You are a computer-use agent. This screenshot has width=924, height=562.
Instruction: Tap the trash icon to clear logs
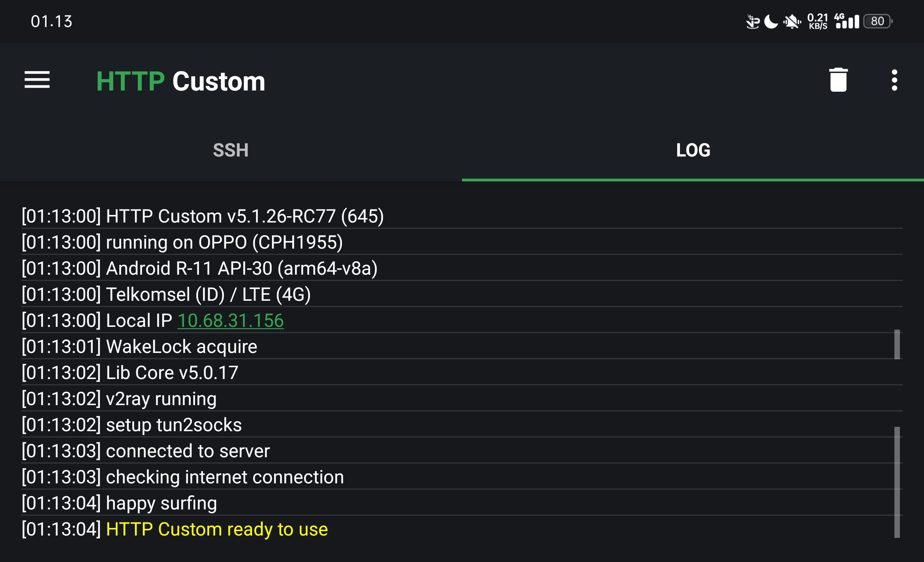[838, 80]
